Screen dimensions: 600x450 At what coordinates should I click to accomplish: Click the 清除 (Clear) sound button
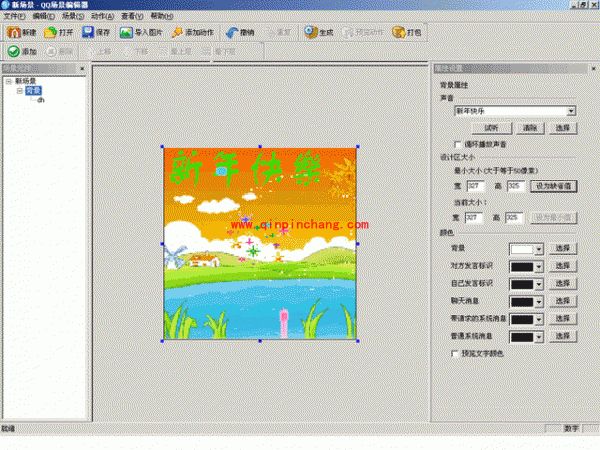click(530, 128)
